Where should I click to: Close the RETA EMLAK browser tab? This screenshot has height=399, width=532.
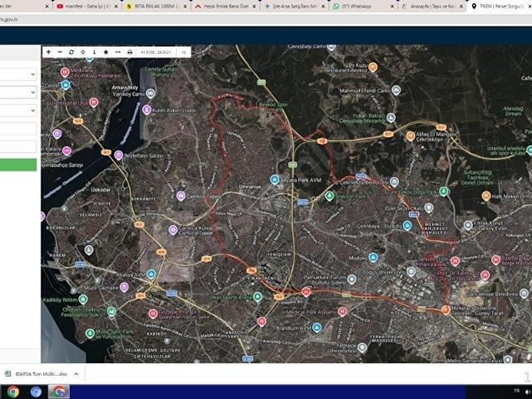click(185, 6)
